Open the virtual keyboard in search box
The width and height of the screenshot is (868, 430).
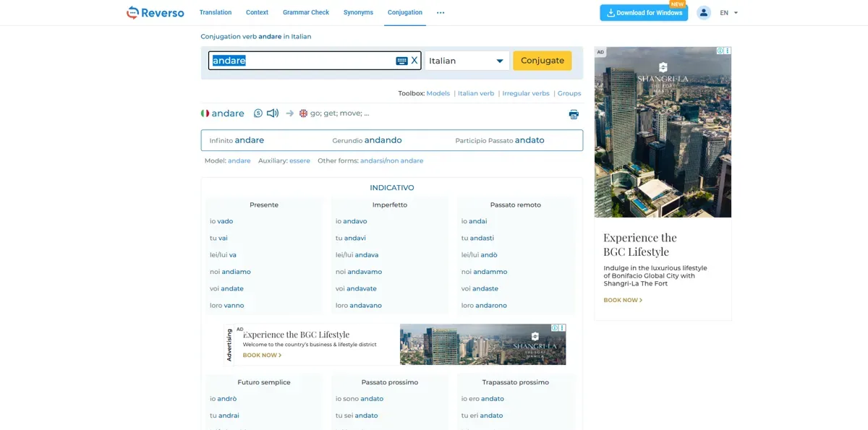401,61
